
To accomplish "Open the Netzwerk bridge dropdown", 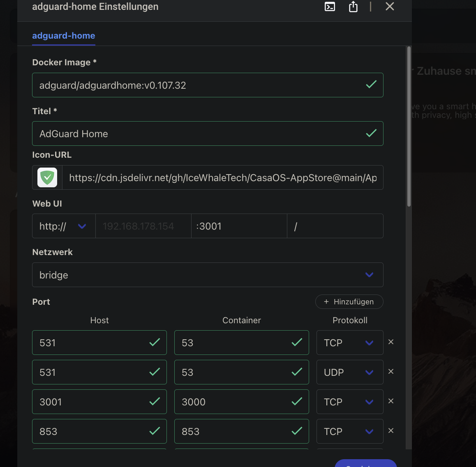I will [208, 275].
